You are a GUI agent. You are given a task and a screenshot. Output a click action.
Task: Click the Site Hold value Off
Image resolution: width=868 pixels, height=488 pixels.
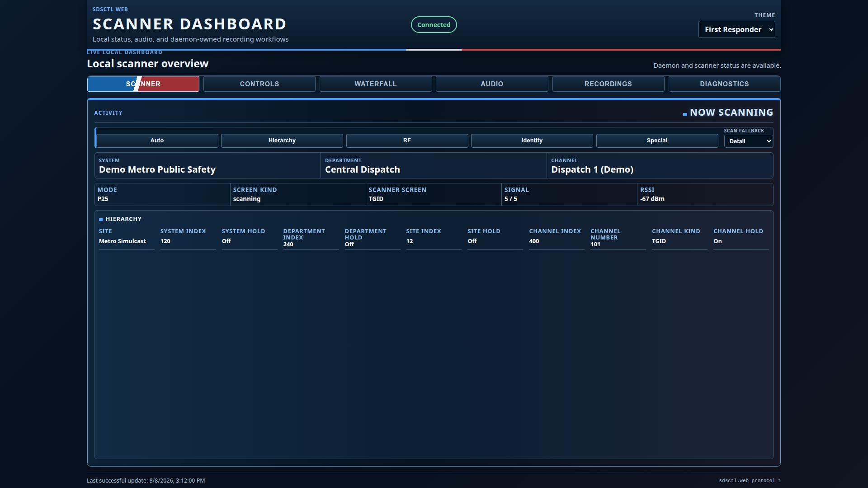pos(472,241)
